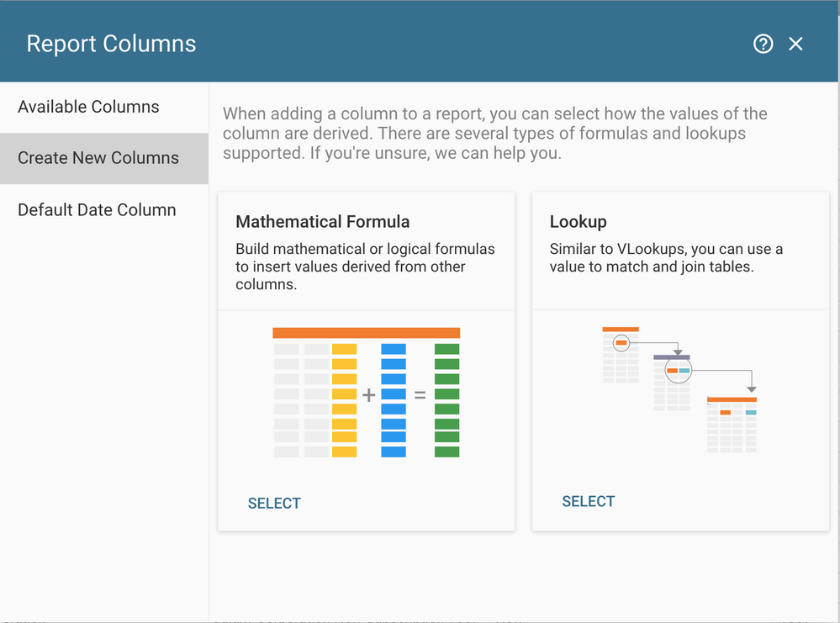The image size is (840, 623).
Task: Open the Create New Columns section
Action: pyautogui.click(x=98, y=158)
